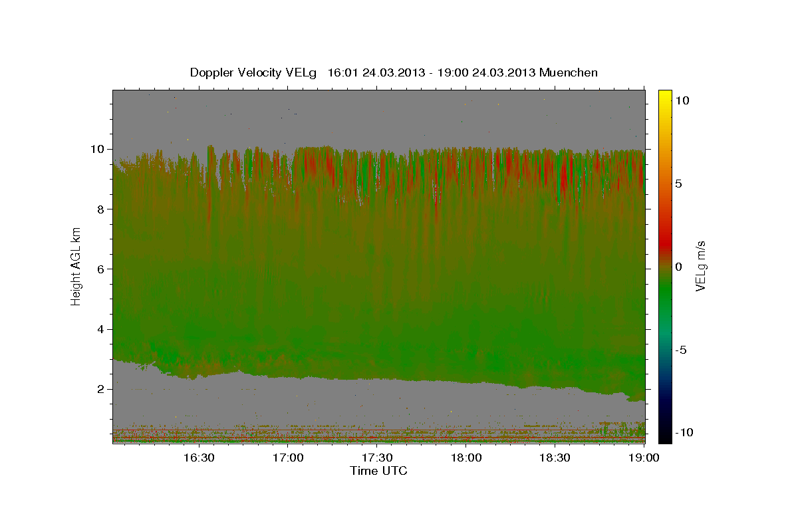Click the "VELg m/s" colorbar label

click(700, 267)
